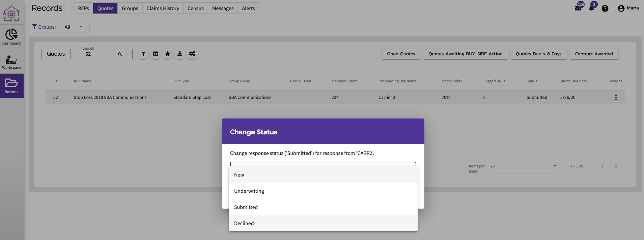Click the Quote Due Date column header
Viewport: 644px width, 240px height.
(x=573, y=81)
